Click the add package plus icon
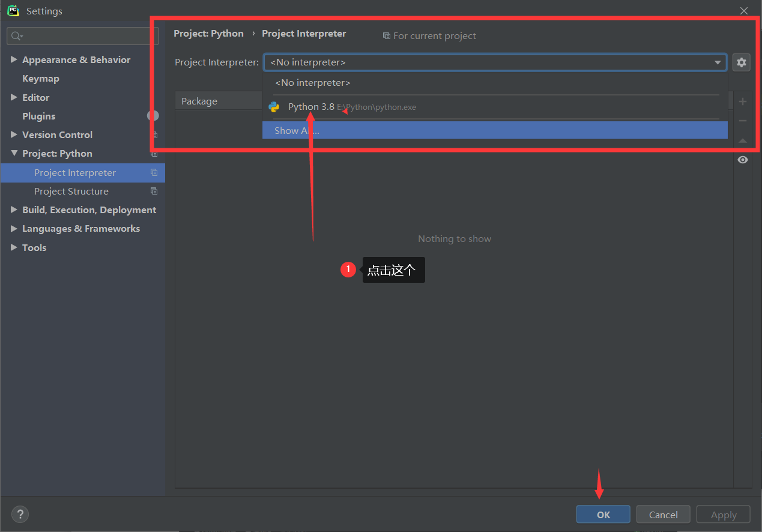Screen dimensions: 762x532 (x=743, y=101)
